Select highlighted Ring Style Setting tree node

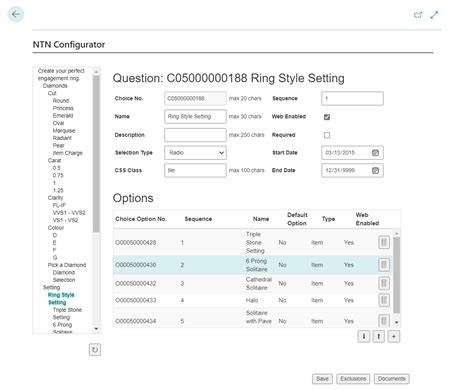tap(61, 299)
